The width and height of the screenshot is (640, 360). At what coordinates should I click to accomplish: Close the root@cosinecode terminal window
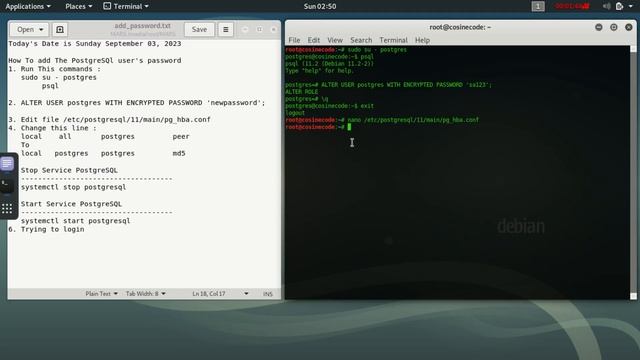[x=629, y=27]
